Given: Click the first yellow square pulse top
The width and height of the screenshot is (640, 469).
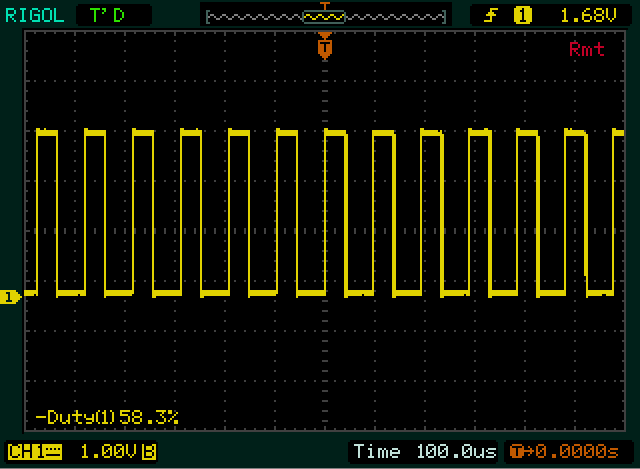Looking at the screenshot, I should click(x=46, y=132).
